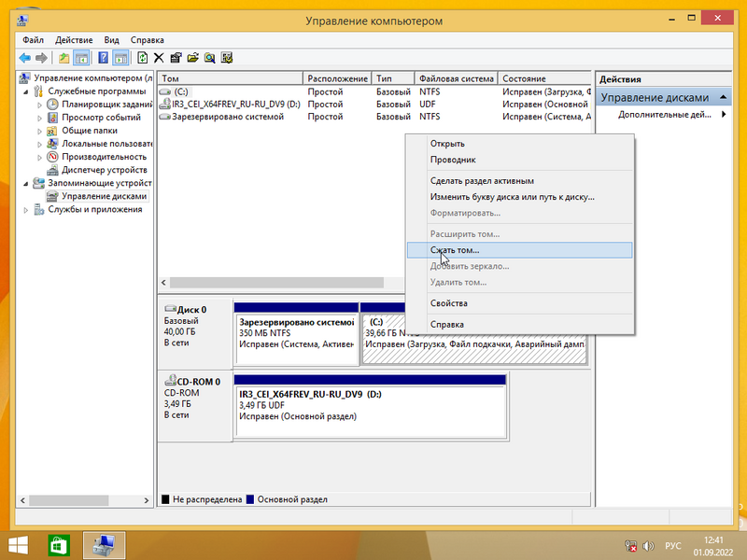Toggle the console tree show/hide icon

(81, 58)
